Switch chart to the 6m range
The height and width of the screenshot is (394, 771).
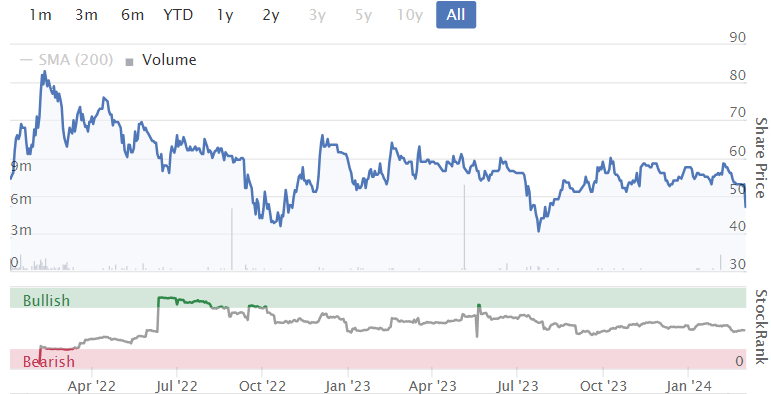click(132, 15)
